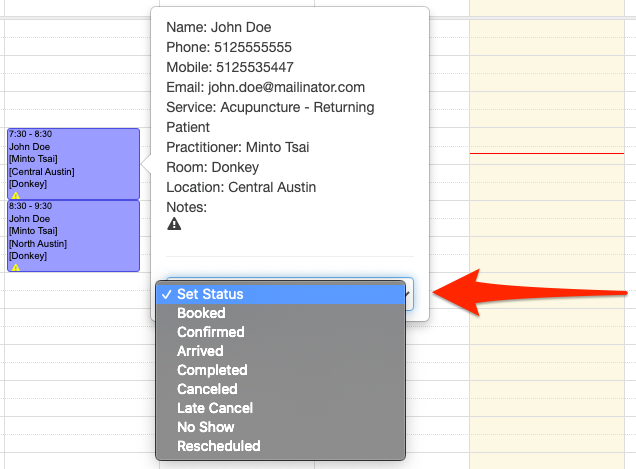Mark the appointment as Arrived

(200, 351)
